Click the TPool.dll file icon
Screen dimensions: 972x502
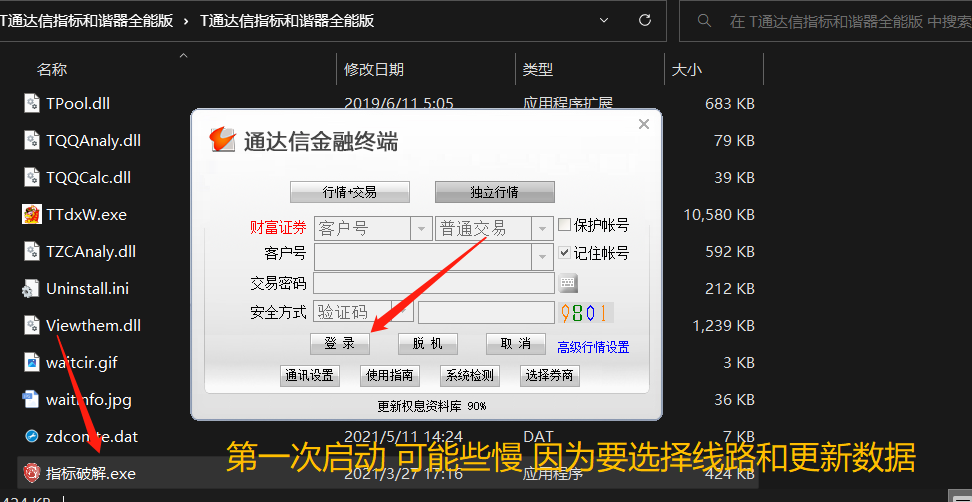pos(32,103)
